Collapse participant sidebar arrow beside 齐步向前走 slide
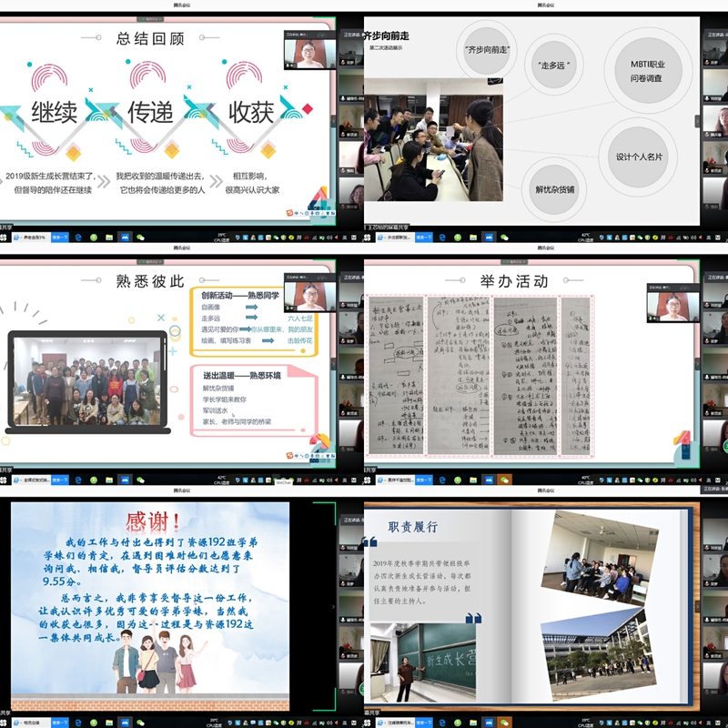Image resolution: width=728 pixels, height=728 pixels. click(x=698, y=120)
